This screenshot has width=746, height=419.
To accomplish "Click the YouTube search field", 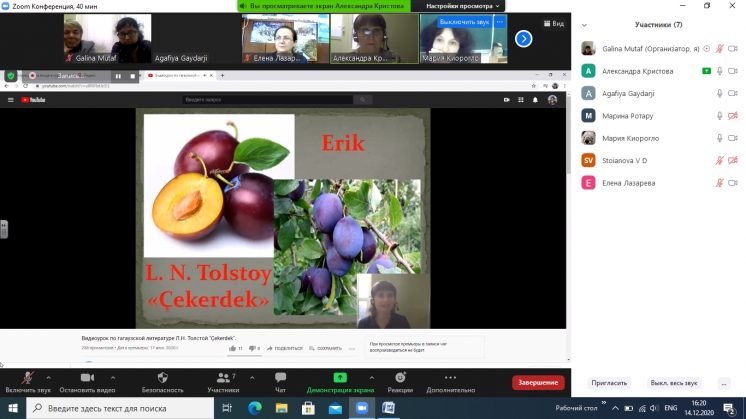I will tap(268, 100).
